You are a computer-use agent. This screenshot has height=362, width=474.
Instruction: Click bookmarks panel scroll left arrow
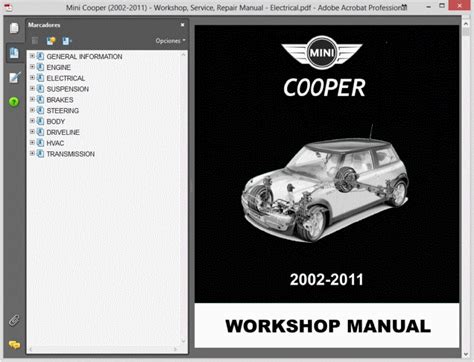point(31,349)
